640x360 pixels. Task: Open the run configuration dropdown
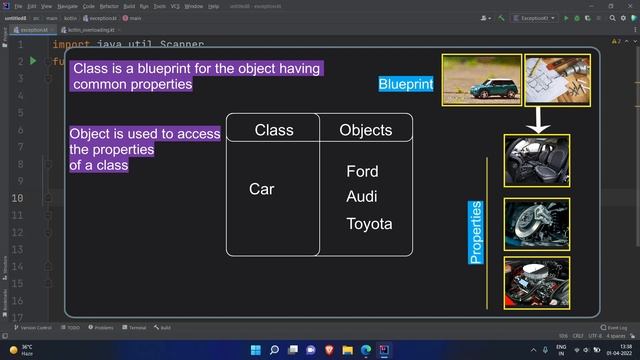(x=535, y=18)
